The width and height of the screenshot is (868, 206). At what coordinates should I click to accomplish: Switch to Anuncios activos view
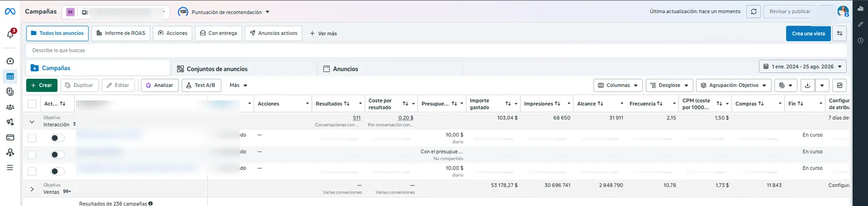pos(273,33)
